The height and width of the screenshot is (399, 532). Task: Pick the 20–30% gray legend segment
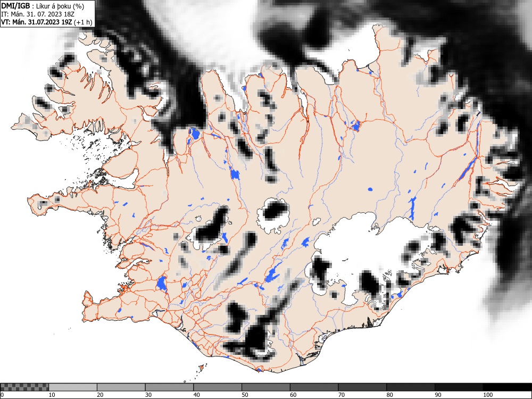tap(121, 387)
